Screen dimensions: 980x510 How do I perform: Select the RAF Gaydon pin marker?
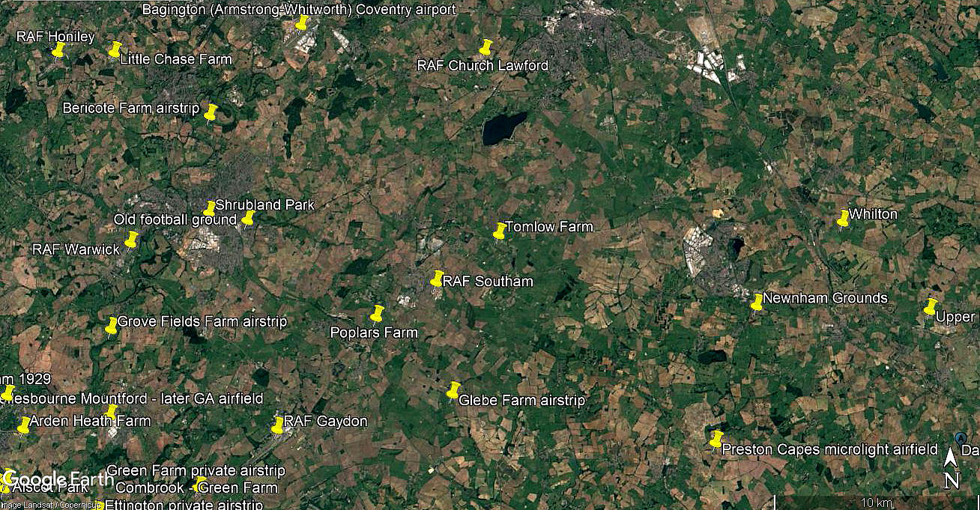click(x=278, y=425)
